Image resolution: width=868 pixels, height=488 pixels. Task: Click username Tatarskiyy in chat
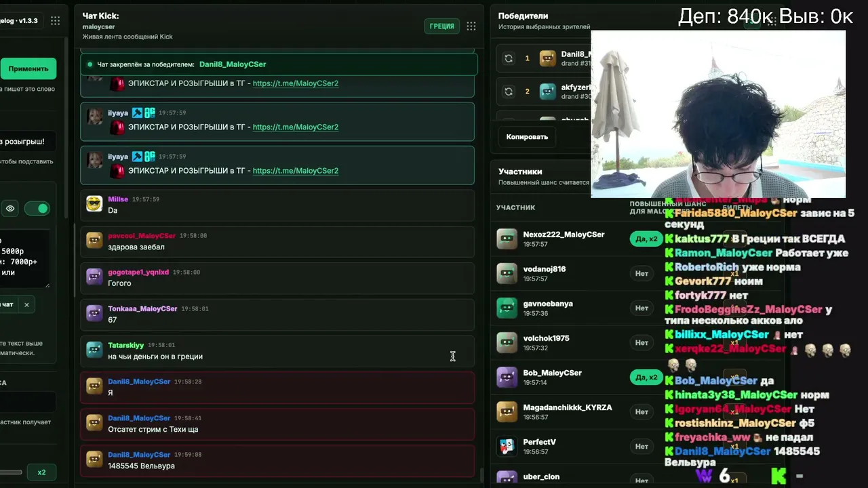(x=126, y=346)
